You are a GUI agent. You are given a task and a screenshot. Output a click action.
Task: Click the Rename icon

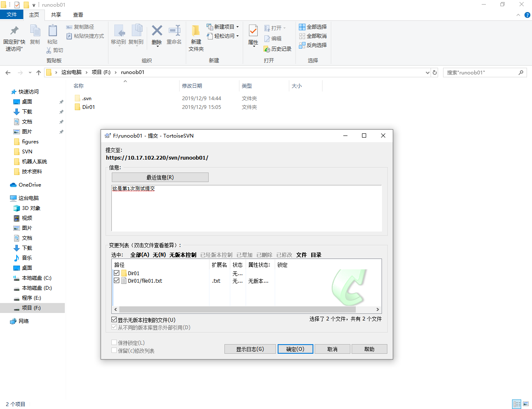(x=174, y=30)
